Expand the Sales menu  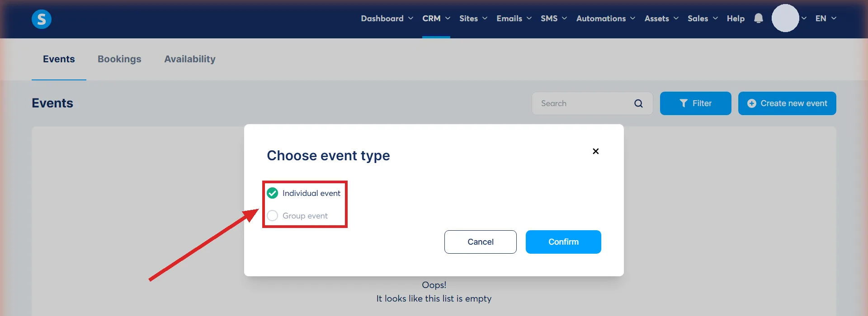coord(703,19)
